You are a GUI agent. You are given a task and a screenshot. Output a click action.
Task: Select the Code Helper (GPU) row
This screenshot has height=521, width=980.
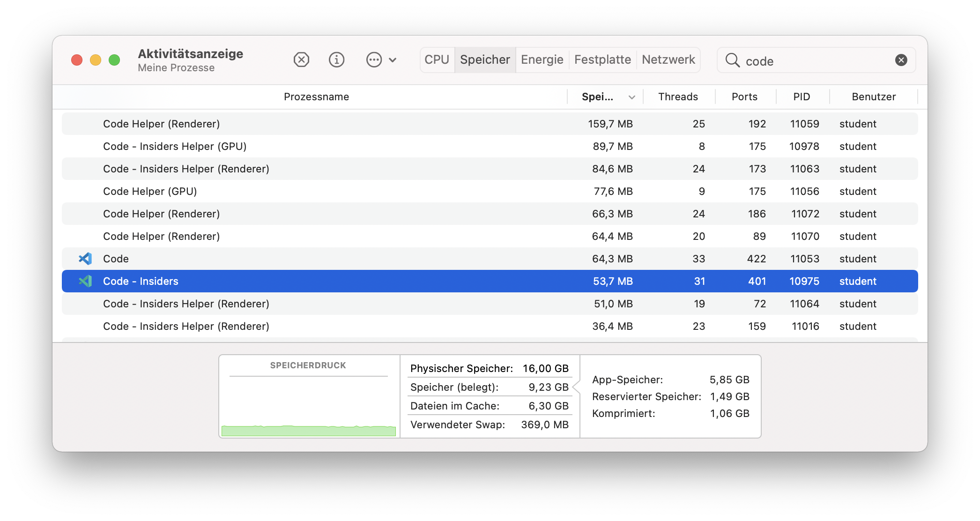click(490, 191)
